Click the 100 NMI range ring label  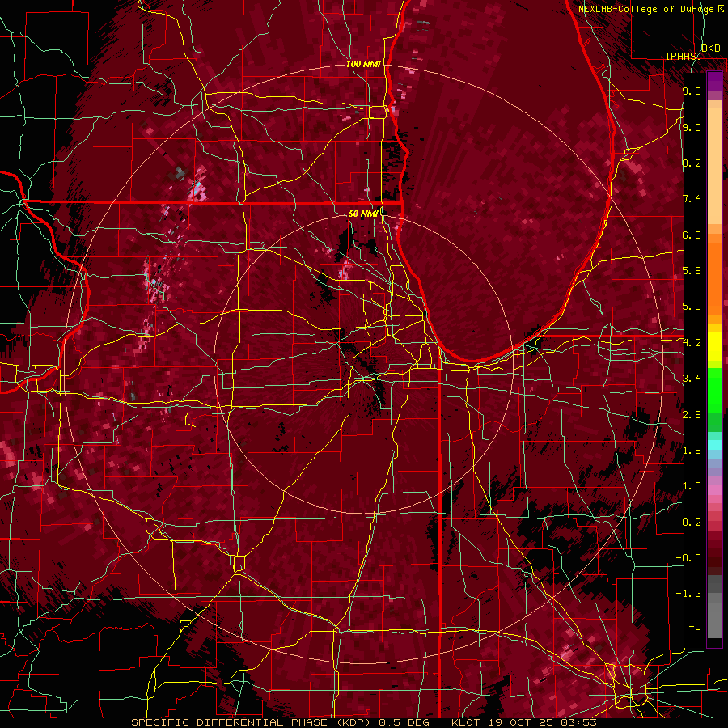point(363,64)
